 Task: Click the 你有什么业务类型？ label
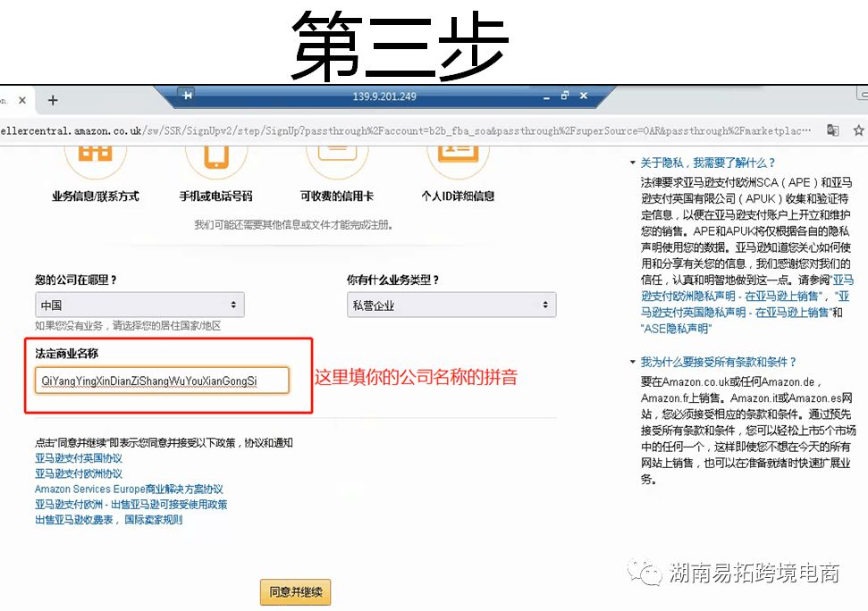(393, 280)
